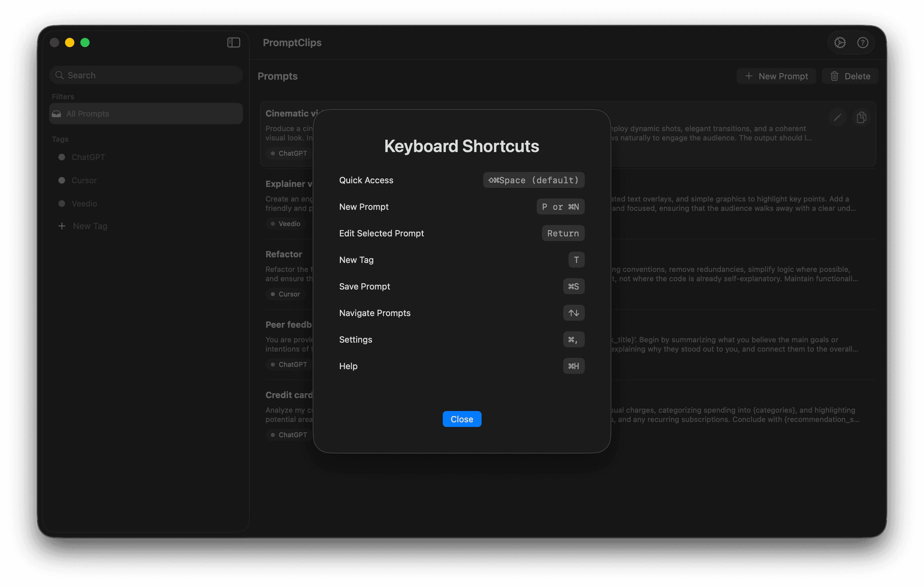Click the trash Delete button

point(850,76)
